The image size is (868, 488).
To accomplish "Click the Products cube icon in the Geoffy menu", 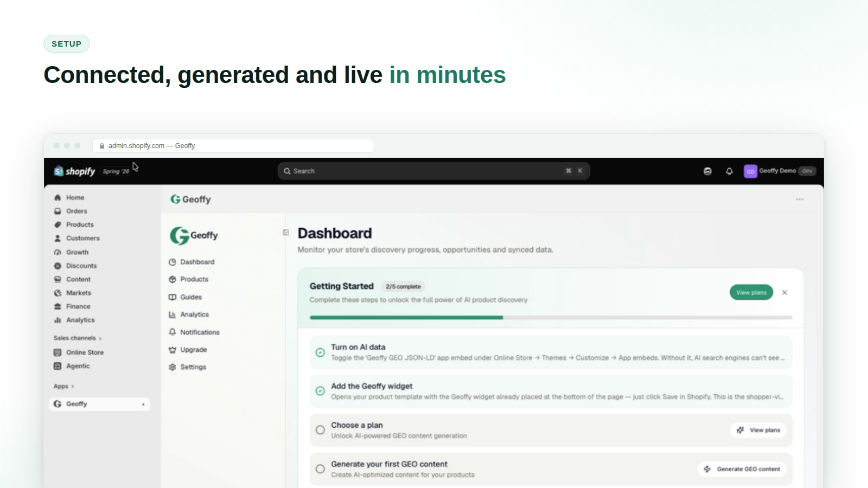I will click(x=173, y=279).
